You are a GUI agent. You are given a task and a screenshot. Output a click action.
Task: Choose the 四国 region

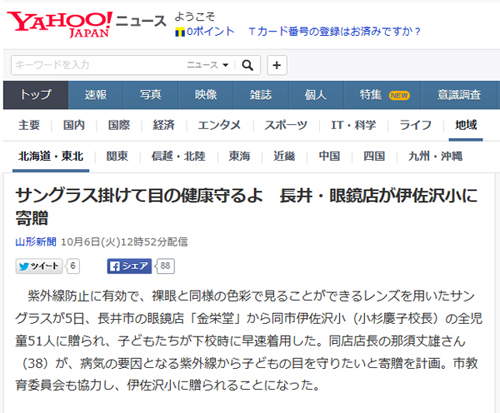pos(374,156)
